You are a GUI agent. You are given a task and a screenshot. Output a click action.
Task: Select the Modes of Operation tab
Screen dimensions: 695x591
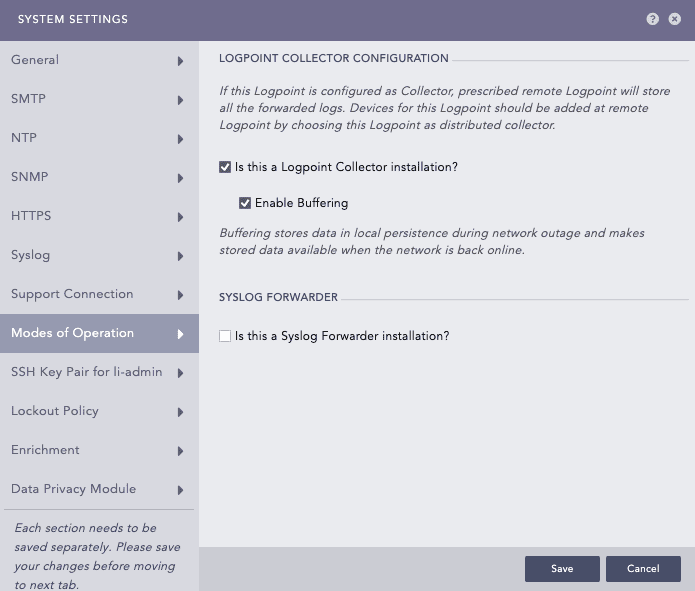(72, 333)
